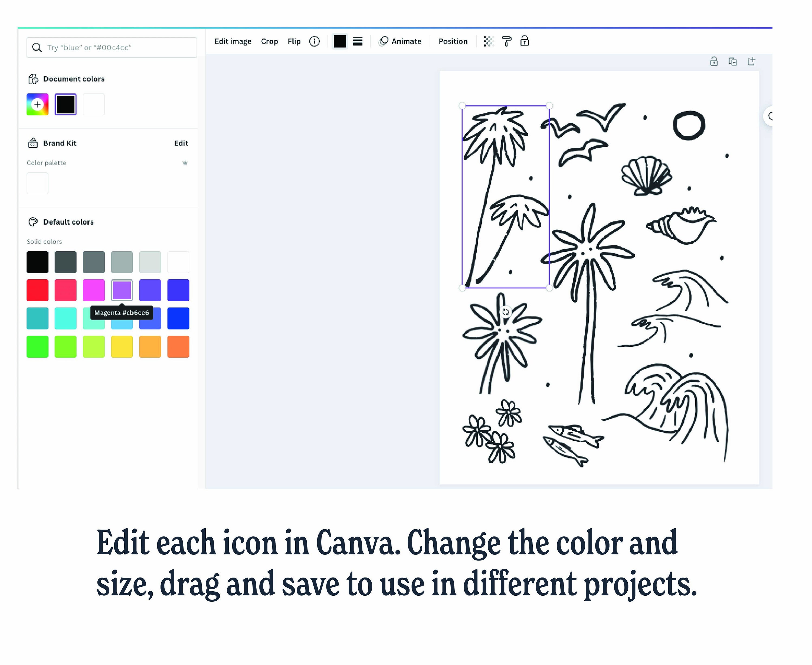Click the lock icon in the toolbar

click(x=525, y=41)
